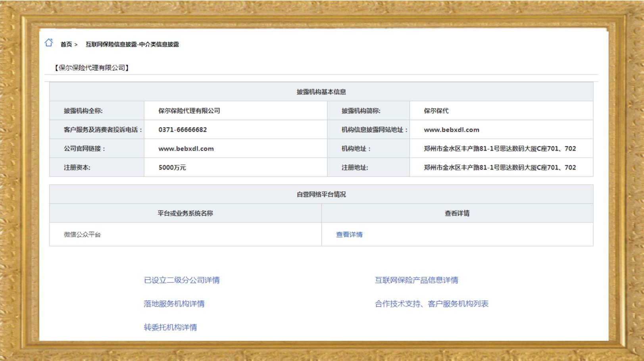Open the 查看详情 link for 微信公众平台
The width and height of the screenshot is (644, 361).
pos(349,235)
